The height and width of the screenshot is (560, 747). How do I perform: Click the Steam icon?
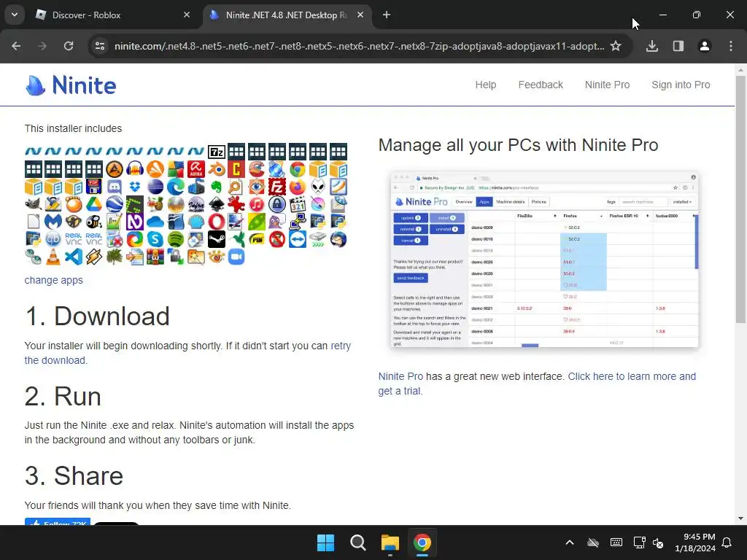216,239
